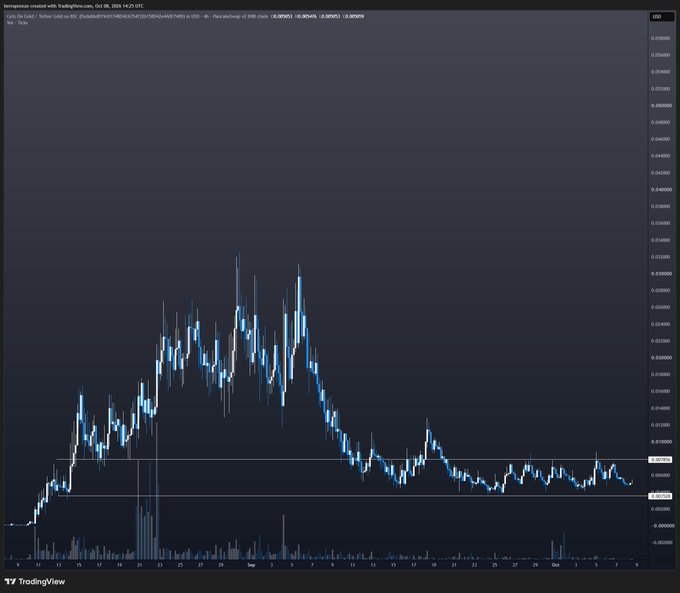Click the chart symbol title in the legend
Image resolution: width=680 pixels, height=593 pixels.
138,16
